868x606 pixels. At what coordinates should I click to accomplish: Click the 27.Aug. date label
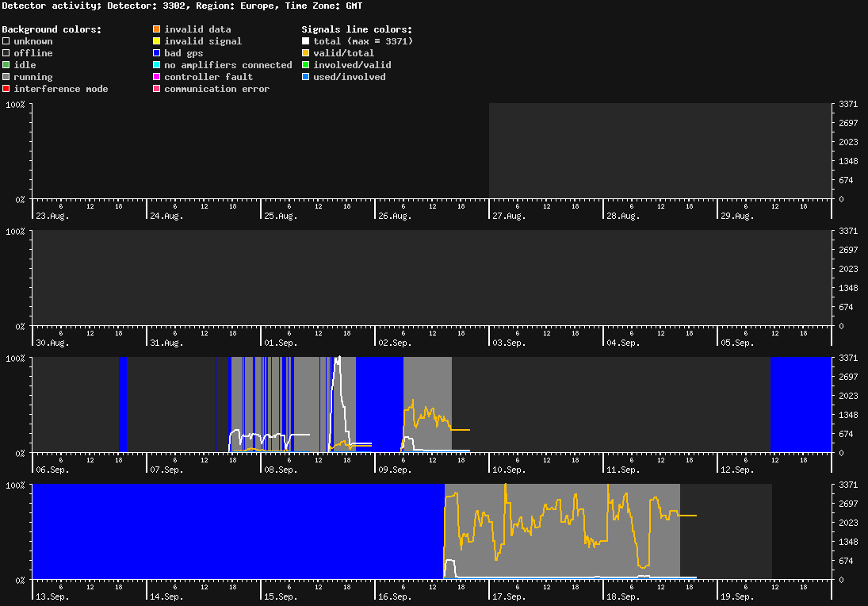click(509, 216)
